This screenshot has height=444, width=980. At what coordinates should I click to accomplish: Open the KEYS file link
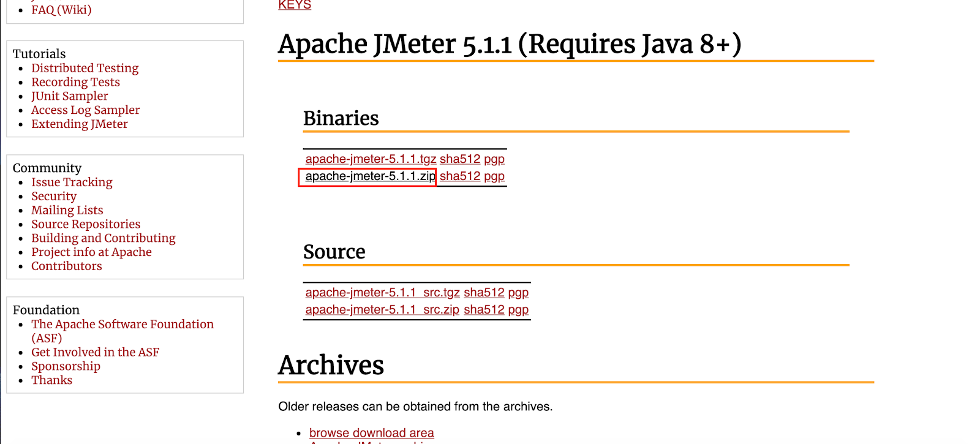point(294,5)
